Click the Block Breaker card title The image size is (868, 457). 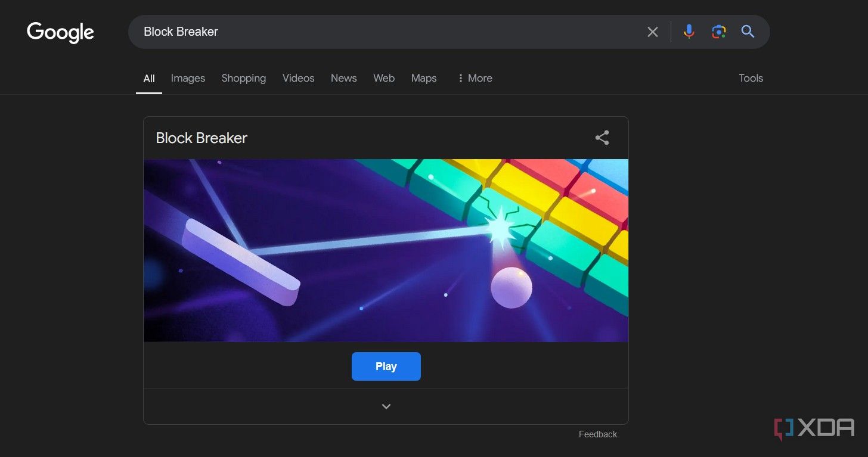201,138
